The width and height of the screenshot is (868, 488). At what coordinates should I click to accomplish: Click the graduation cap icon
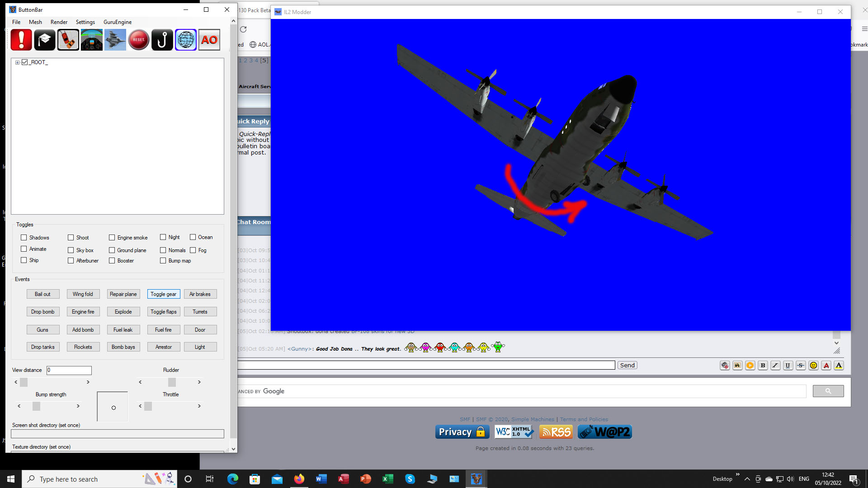click(44, 40)
